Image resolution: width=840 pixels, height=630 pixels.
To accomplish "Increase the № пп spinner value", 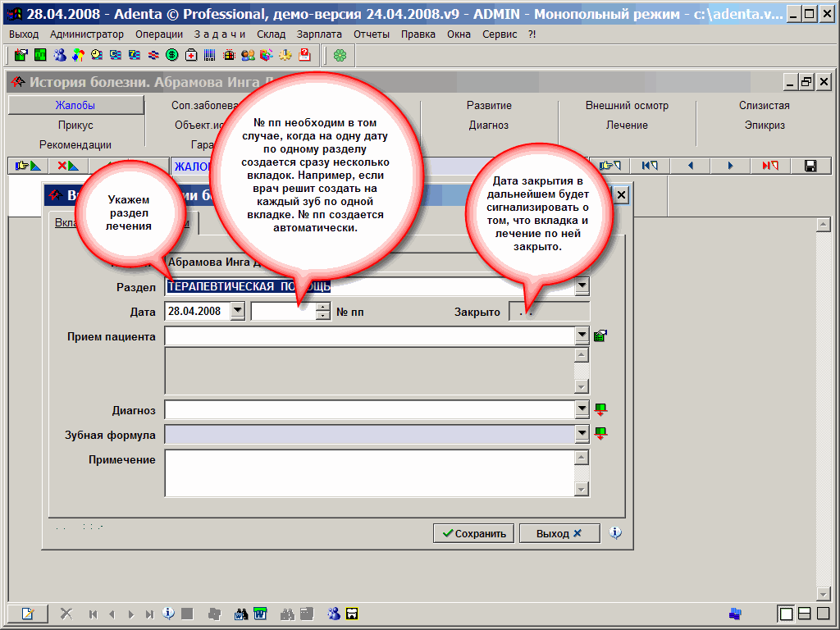I will 323,308.
